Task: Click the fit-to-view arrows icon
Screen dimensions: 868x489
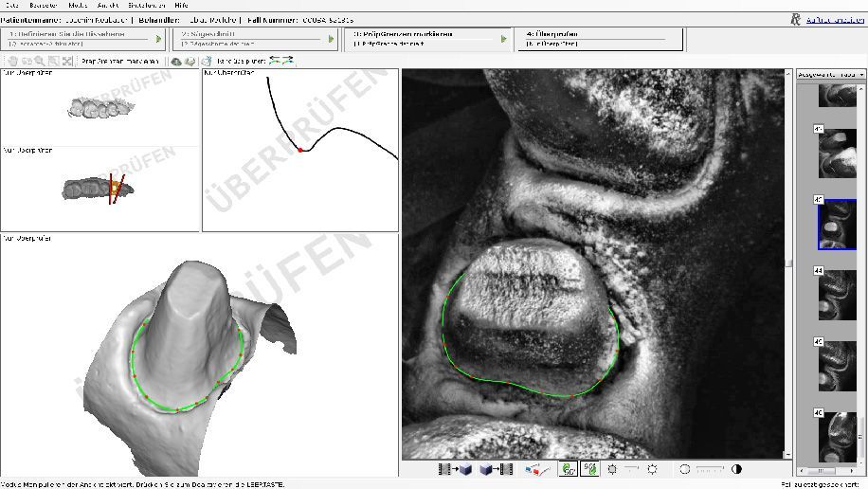Action: [67, 61]
